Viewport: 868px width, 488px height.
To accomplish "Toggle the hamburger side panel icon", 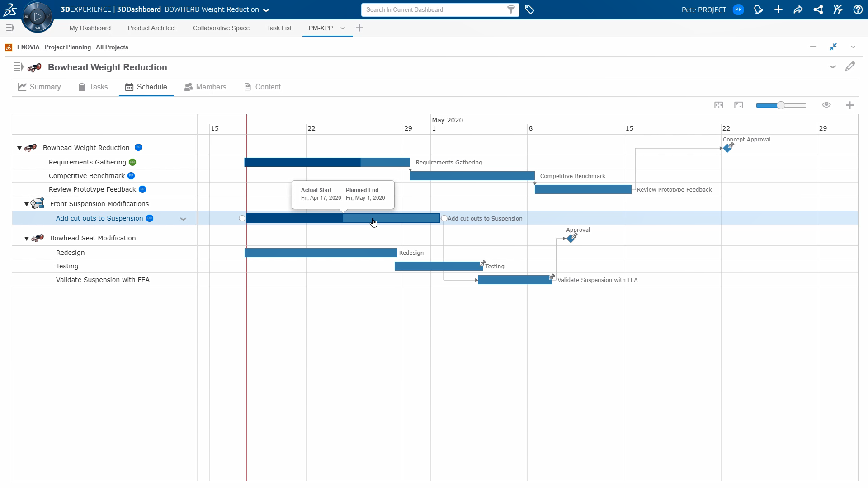I will [x=10, y=28].
